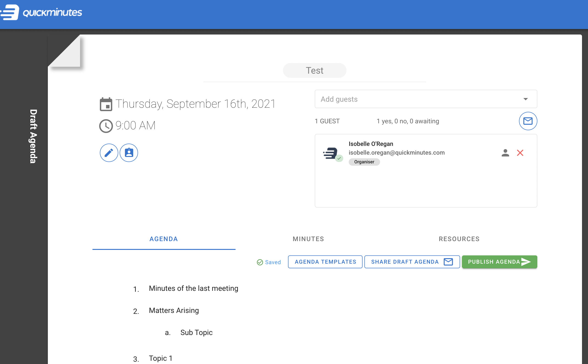Open the calendar date icon

(106, 104)
